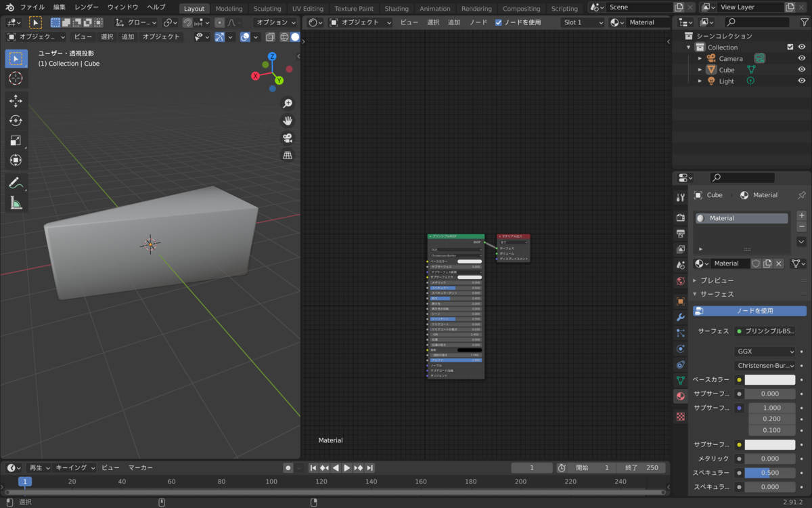This screenshot has width=812, height=508.
Task: Open the World properties tab
Action: pyautogui.click(x=681, y=281)
